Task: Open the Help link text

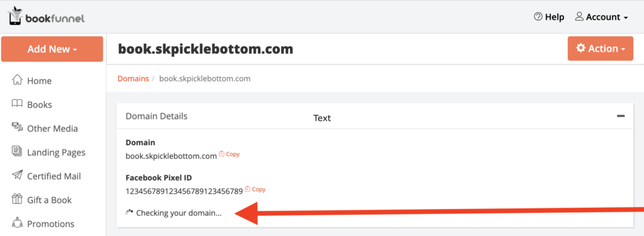Action: coord(555,17)
